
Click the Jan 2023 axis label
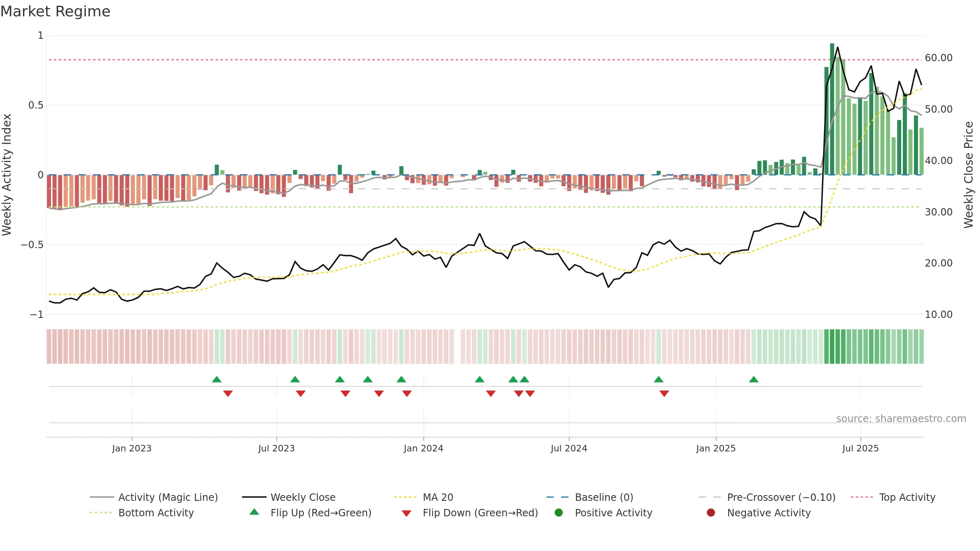click(x=132, y=448)
